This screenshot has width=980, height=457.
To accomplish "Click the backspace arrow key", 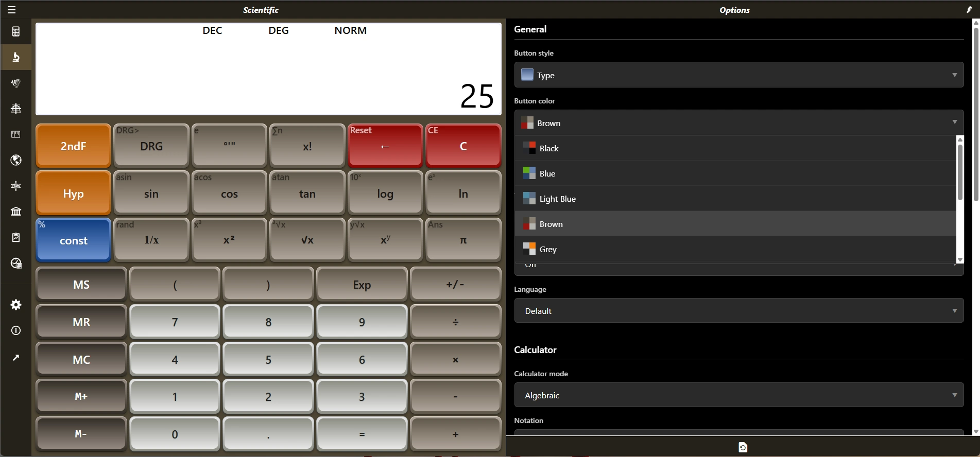I will (x=385, y=146).
